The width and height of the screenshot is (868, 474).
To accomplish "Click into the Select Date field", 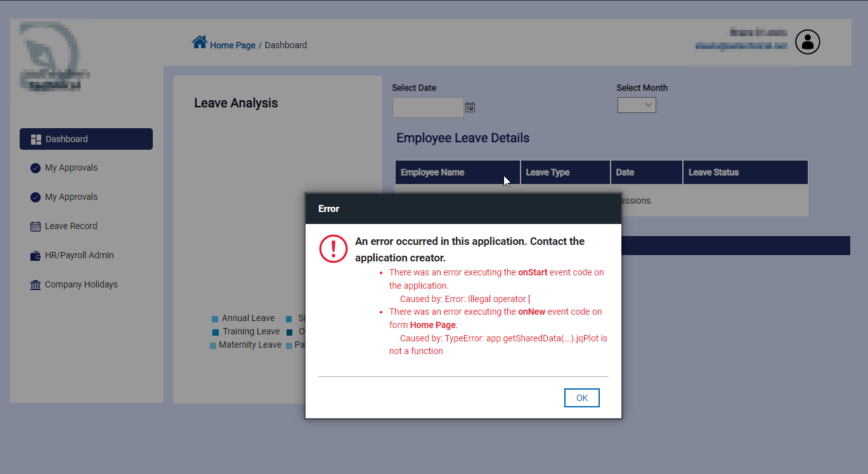I will click(x=428, y=107).
